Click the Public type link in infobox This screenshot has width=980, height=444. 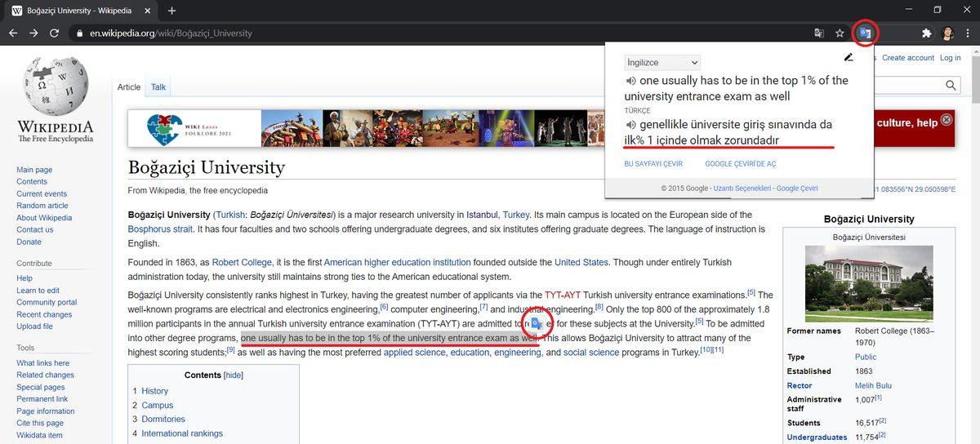[865, 357]
